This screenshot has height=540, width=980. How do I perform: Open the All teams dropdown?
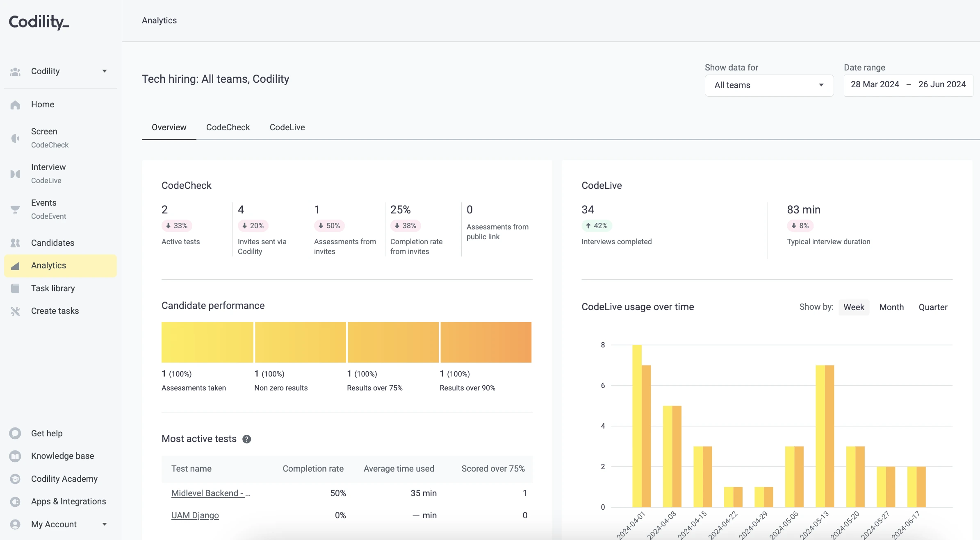point(769,85)
